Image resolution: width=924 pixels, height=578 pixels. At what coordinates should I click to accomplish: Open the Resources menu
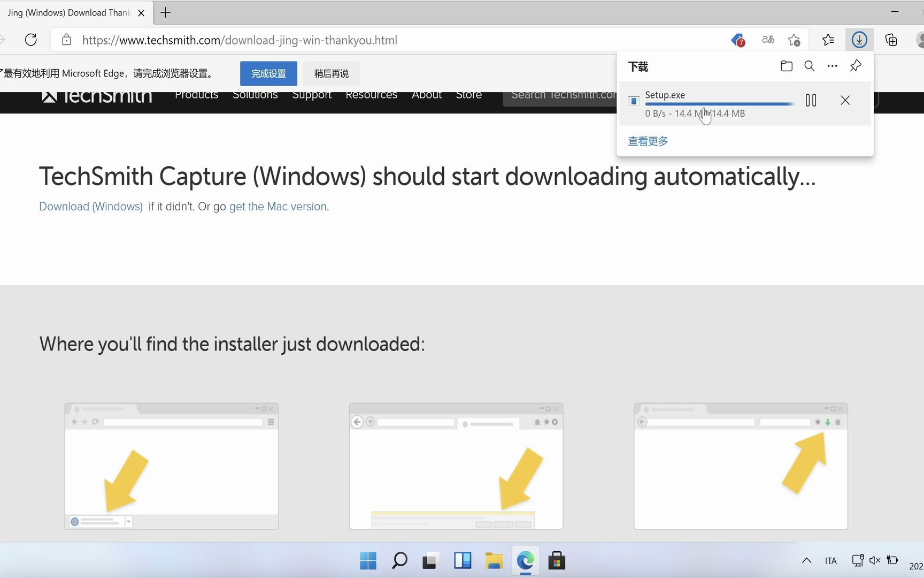pos(371,95)
